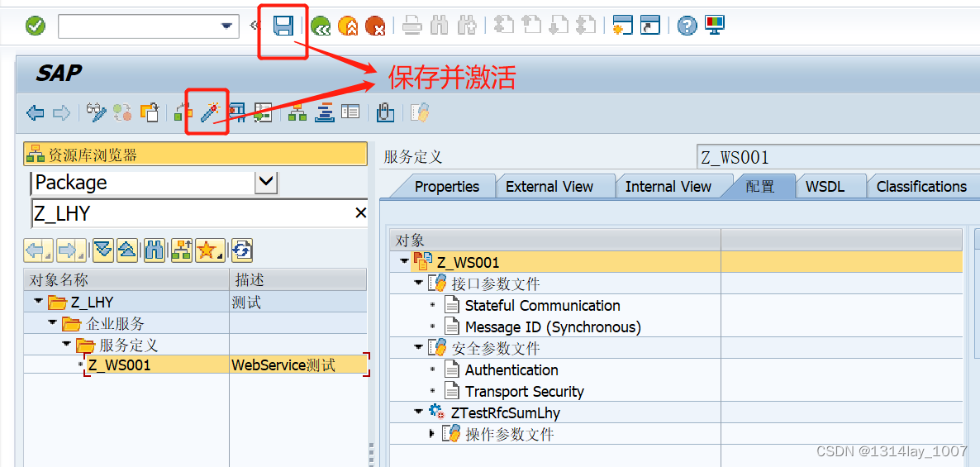Open the Package object type dropdown
Viewport: 980px width, 467px height.
[267, 181]
